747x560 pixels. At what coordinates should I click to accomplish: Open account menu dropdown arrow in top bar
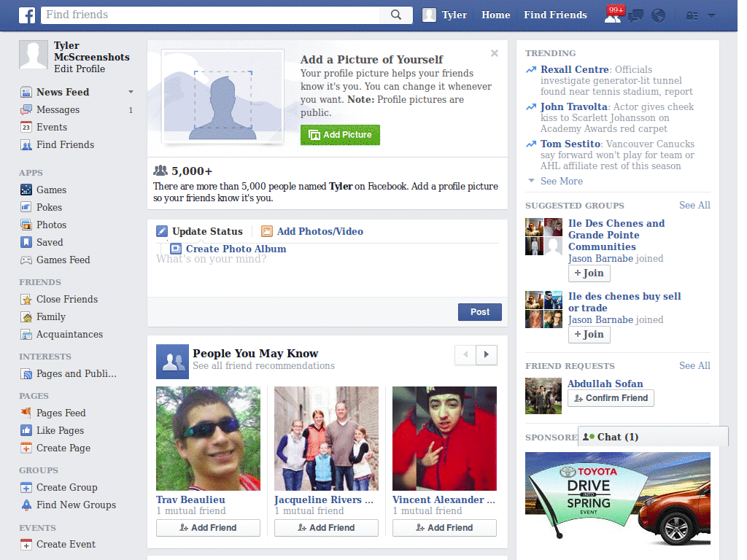712,15
